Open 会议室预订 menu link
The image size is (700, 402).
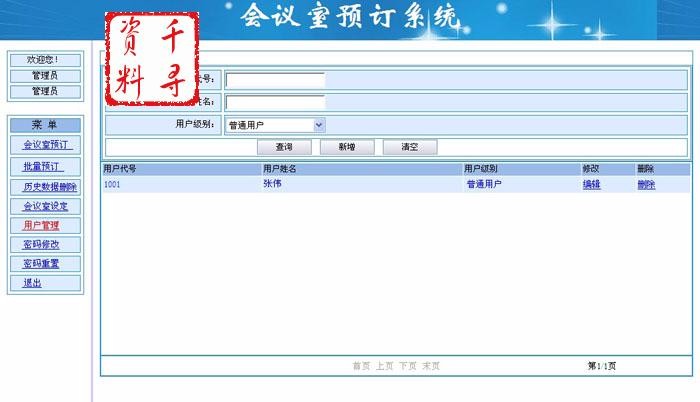[46, 145]
